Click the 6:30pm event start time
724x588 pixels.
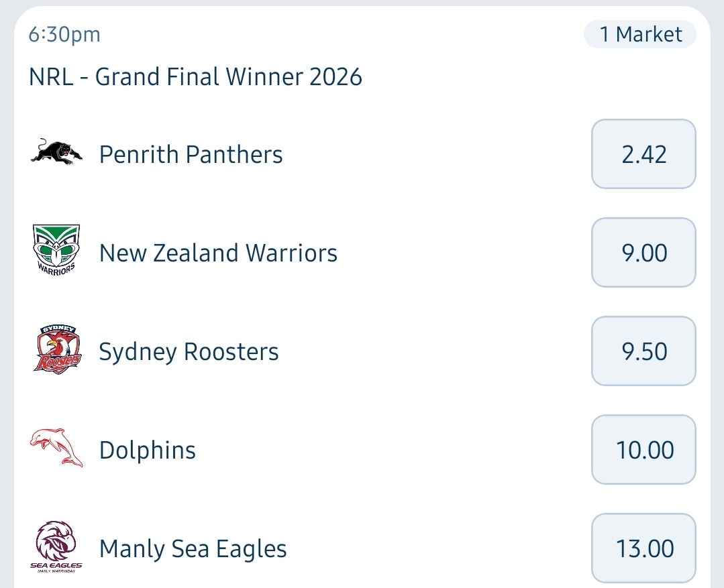coord(64,34)
